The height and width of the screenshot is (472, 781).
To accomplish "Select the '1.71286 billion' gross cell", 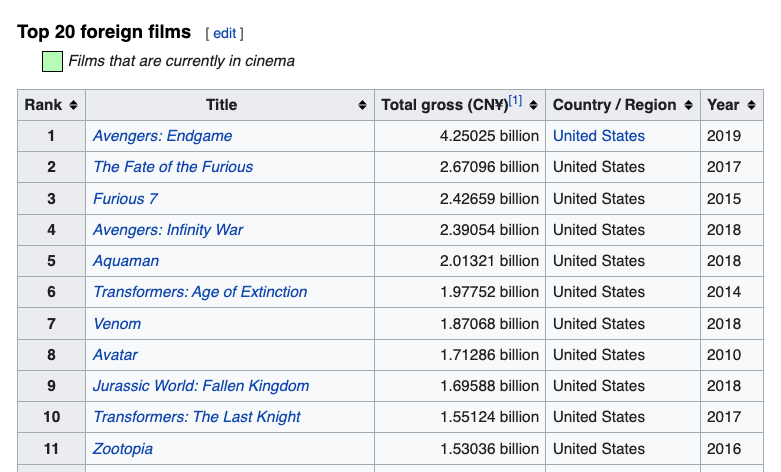I will (x=460, y=354).
